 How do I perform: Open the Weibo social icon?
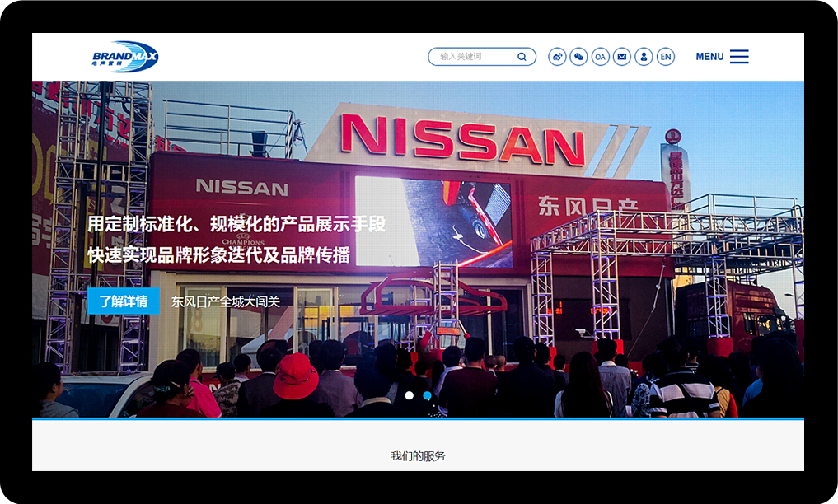[x=557, y=57]
